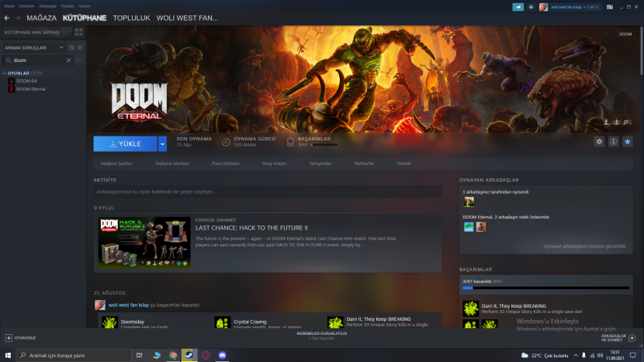
Task: Clear the doom search text
Action: (x=68, y=60)
